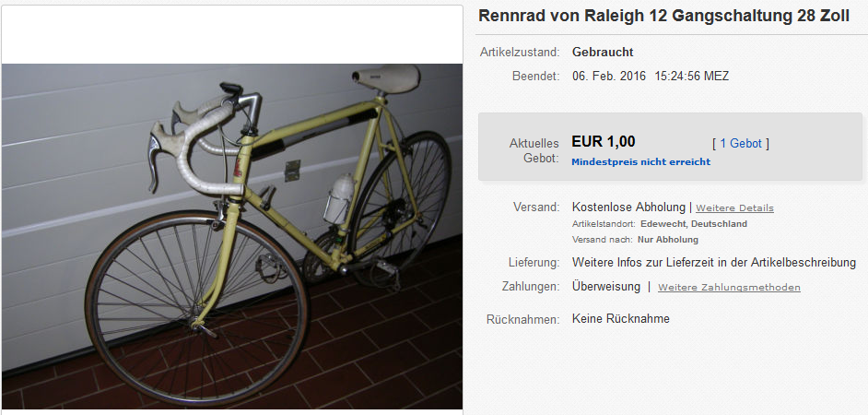Viewport: 868px width, 415px height.
Task: Click the yellow Raleigh bicycle product photo
Action: click(x=232, y=236)
